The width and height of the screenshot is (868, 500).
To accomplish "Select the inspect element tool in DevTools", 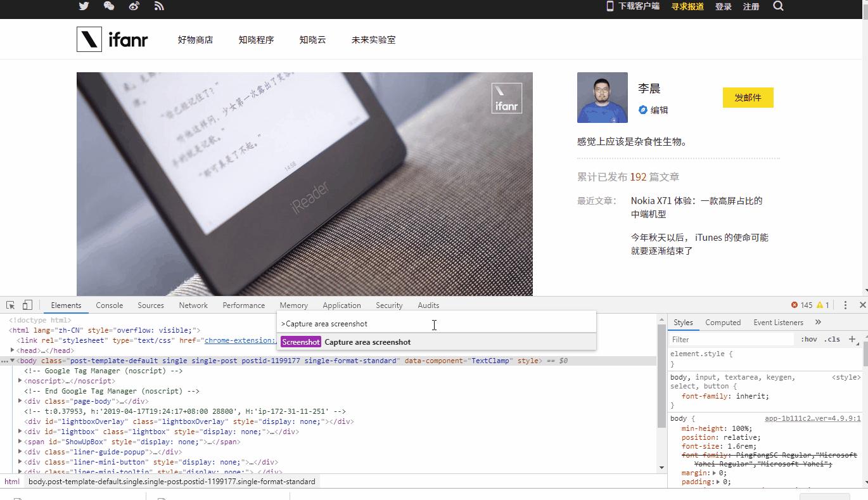I will [9, 305].
